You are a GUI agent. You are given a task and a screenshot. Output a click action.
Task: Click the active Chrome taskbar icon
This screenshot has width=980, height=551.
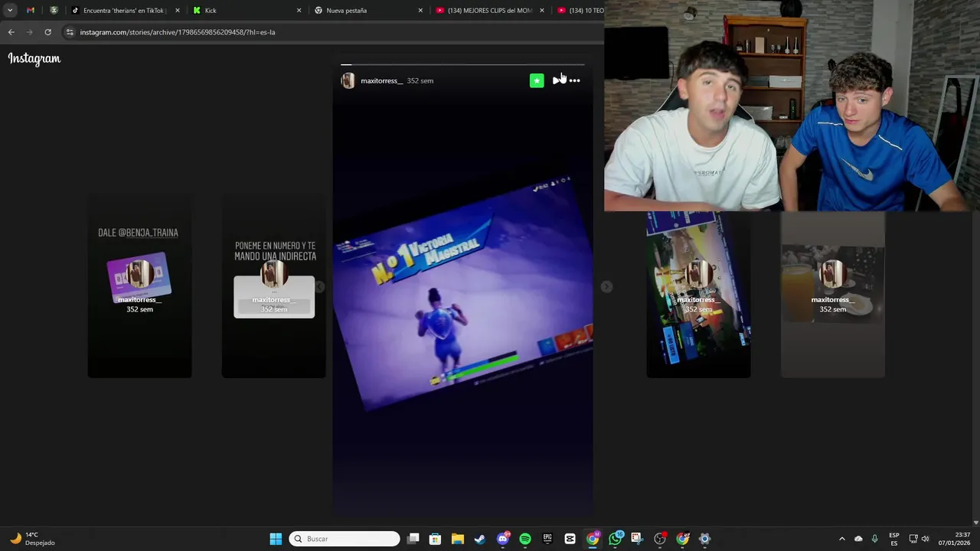pyautogui.click(x=593, y=539)
